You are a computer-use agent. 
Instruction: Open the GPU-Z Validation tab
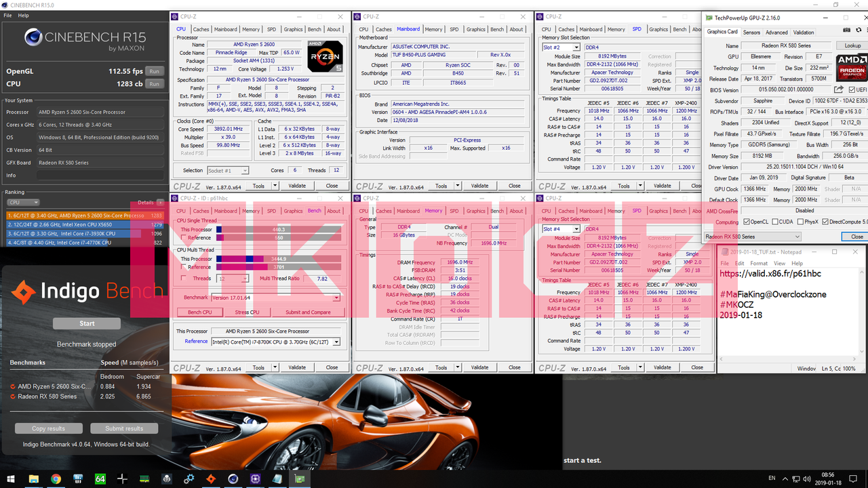coord(804,32)
